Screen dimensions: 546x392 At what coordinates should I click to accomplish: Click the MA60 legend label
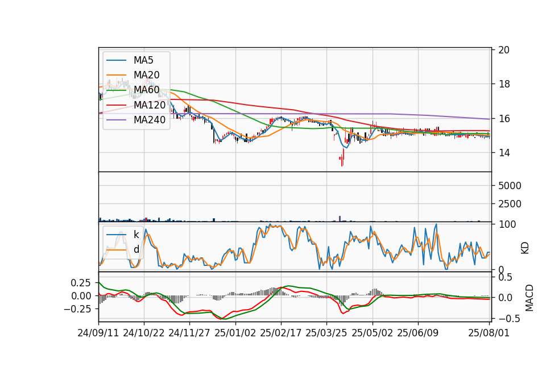point(146,90)
